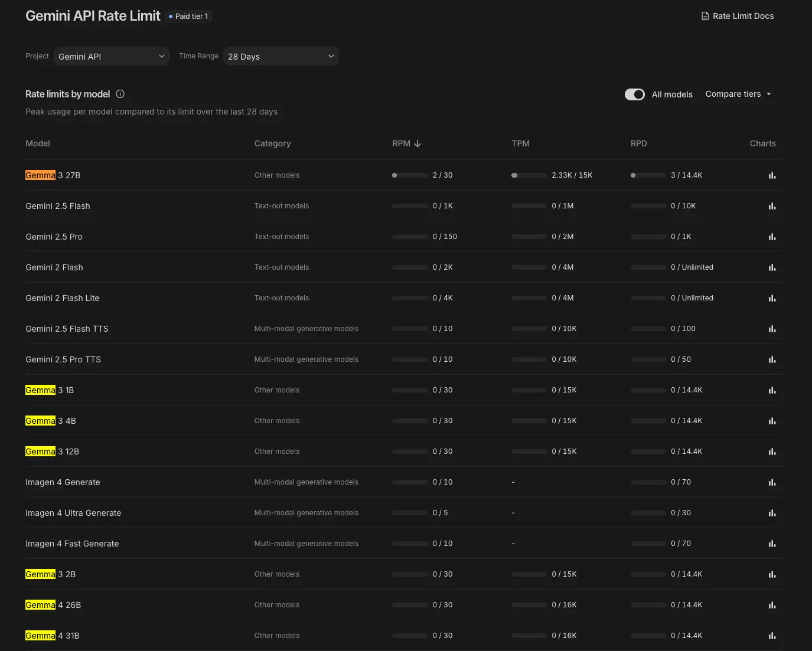Open the chart icon for Gemma 3 1B
The image size is (812, 651).
(x=772, y=390)
